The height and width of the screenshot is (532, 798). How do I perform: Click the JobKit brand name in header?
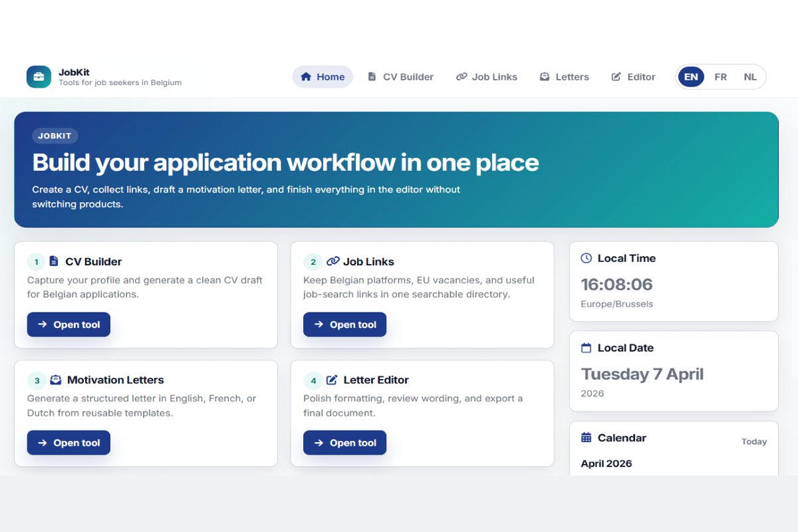[74, 72]
